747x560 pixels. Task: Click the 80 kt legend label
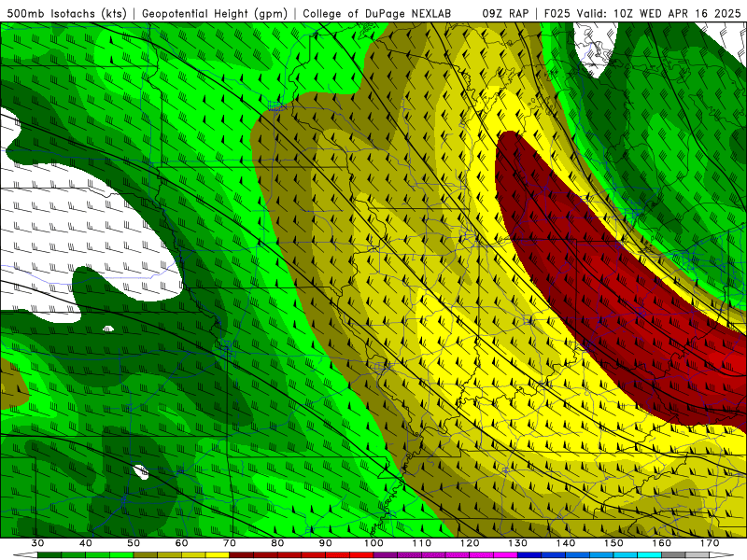point(277,543)
